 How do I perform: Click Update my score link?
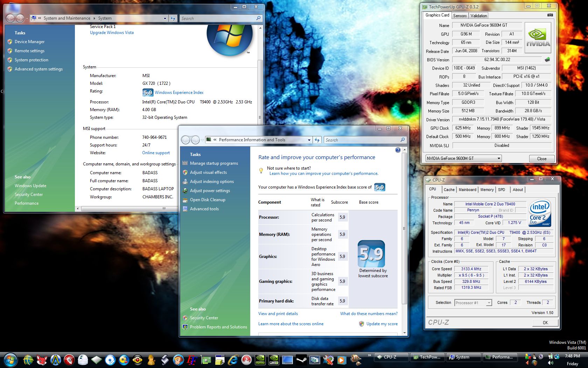pos(382,324)
